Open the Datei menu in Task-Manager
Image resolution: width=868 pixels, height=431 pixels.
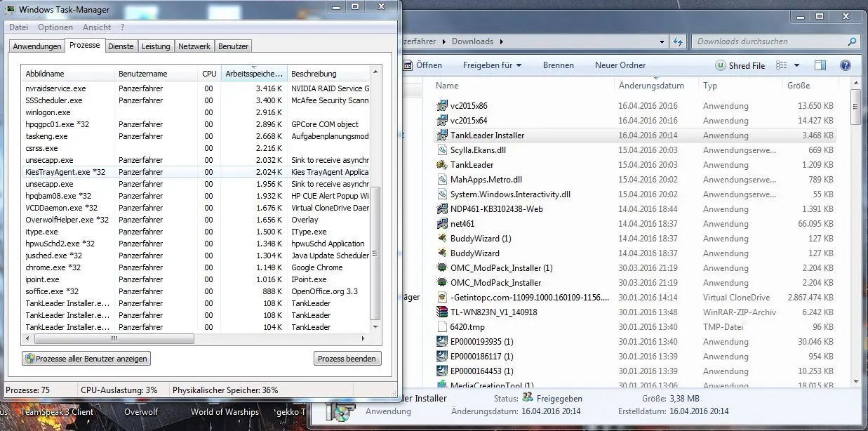[x=19, y=27]
